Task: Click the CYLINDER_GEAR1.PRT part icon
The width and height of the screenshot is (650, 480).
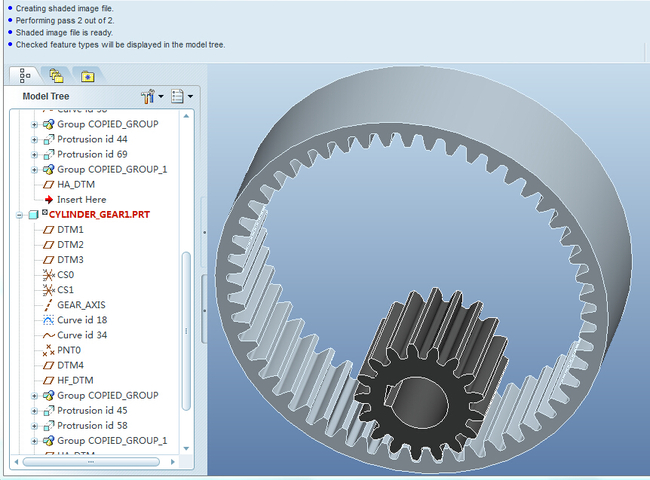Action: tap(33, 215)
